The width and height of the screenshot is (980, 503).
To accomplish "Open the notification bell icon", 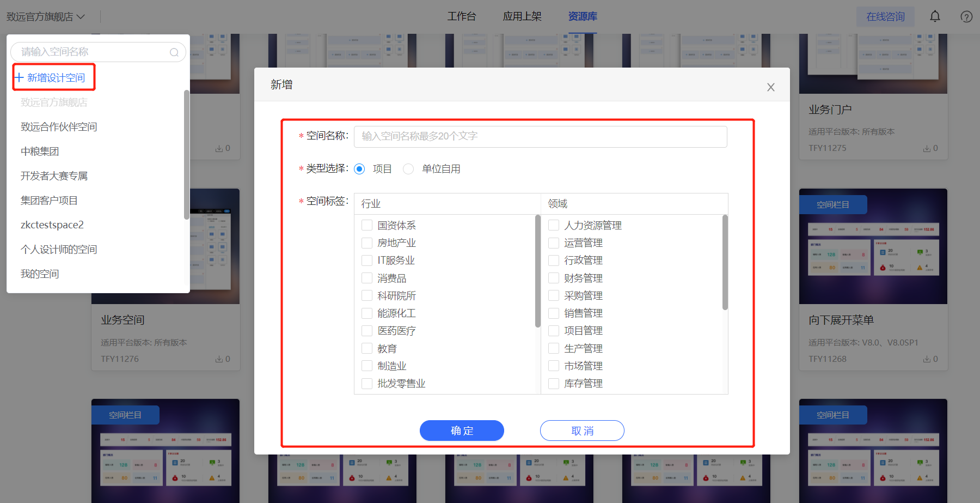I will [x=935, y=16].
